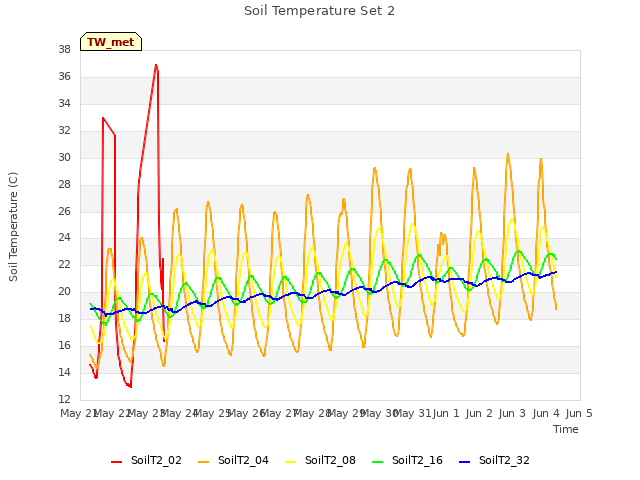
Task: Click the blue SoilT2_32 line end near Jun 4
Action: click(x=556, y=272)
